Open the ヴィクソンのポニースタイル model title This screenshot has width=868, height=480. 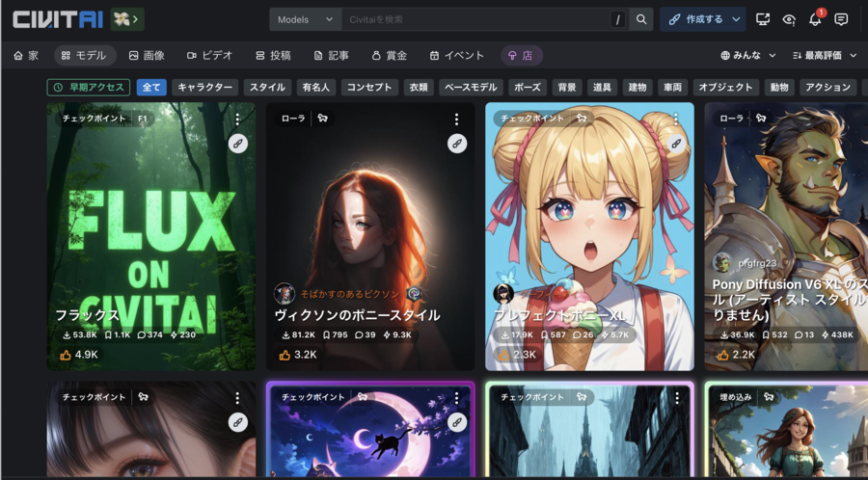pos(358,315)
